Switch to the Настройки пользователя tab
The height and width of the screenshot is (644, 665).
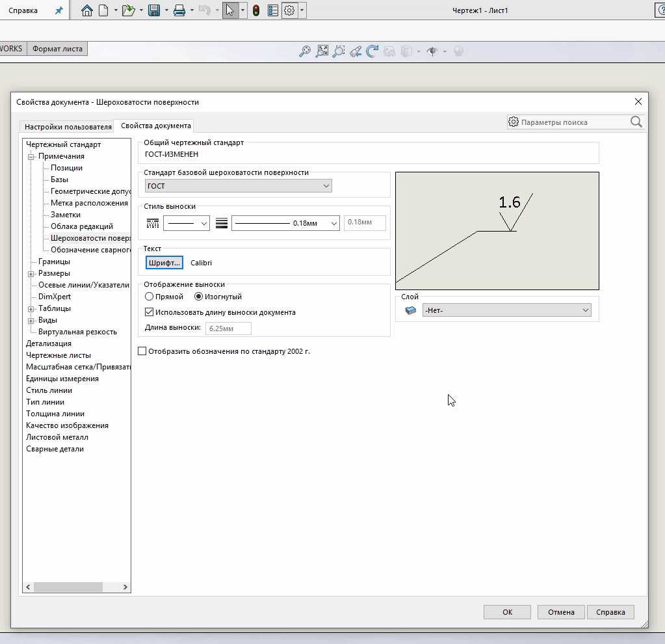(68, 126)
